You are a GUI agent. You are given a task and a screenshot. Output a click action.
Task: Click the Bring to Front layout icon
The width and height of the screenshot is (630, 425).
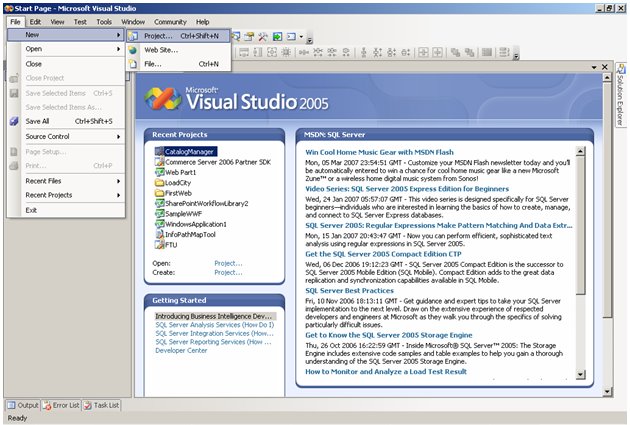pyautogui.click(x=455, y=52)
